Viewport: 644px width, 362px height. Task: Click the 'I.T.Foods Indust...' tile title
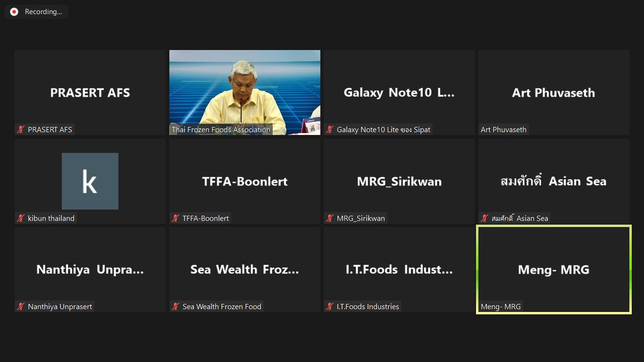click(x=399, y=269)
